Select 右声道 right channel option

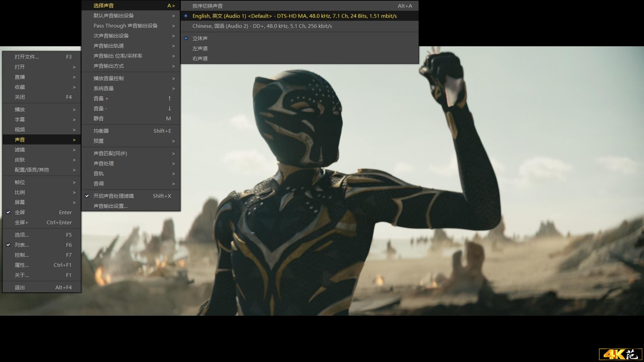coord(300,58)
